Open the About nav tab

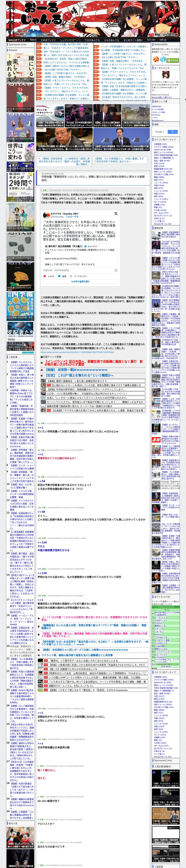pyautogui.click(x=33, y=40)
